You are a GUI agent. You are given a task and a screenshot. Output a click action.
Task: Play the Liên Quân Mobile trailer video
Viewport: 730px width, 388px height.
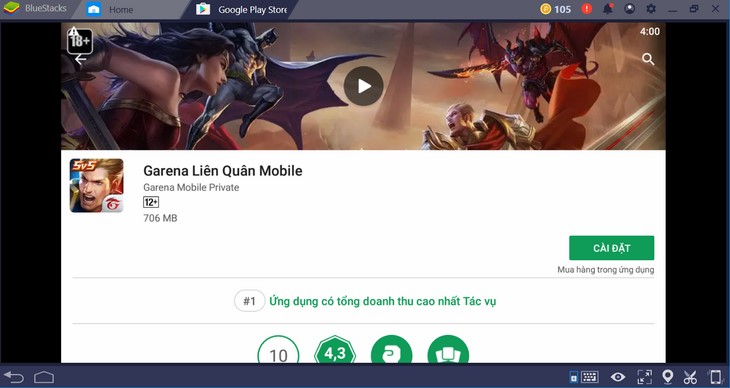(364, 86)
